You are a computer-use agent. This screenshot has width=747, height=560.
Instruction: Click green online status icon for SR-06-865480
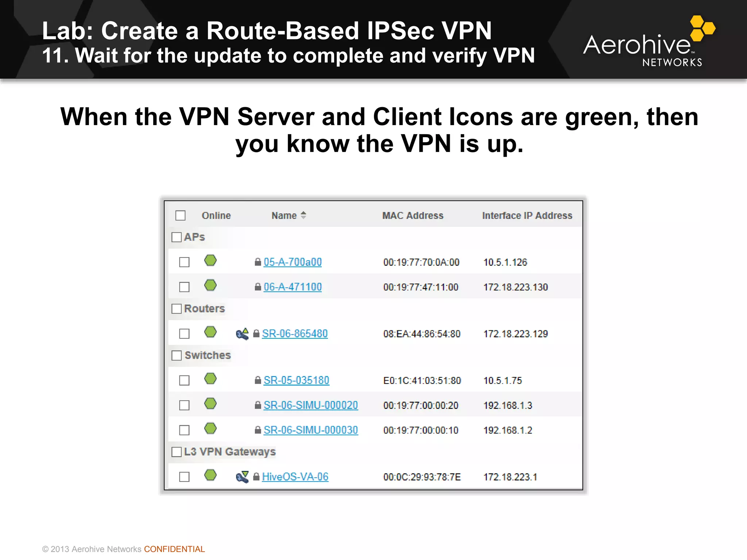[210, 332]
